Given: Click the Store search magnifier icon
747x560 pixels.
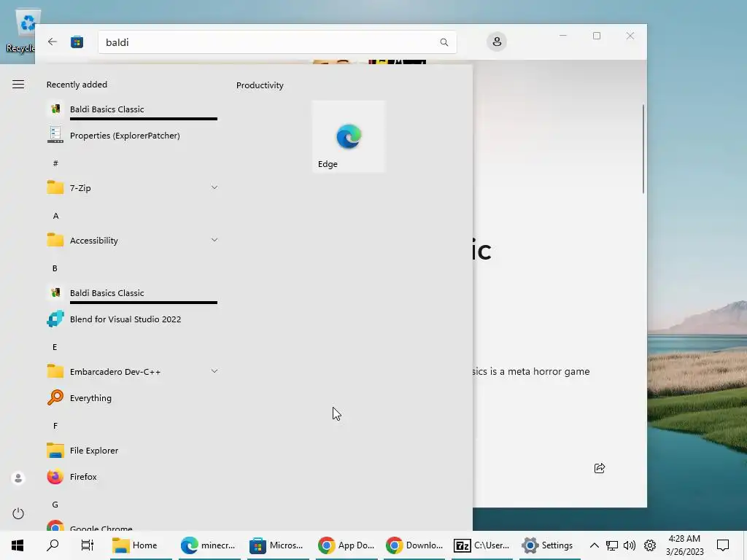Looking at the screenshot, I should (444, 42).
